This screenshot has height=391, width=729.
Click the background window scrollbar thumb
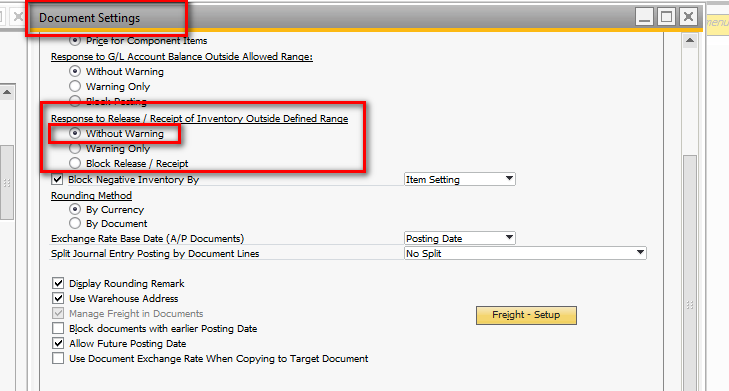(7, 182)
